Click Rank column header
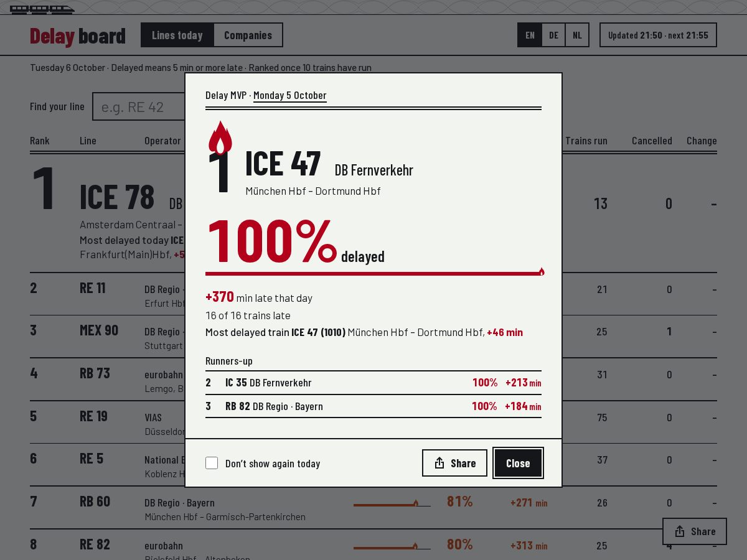Image resolution: width=747 pixels, height=560 pixels. pos(40,141)
